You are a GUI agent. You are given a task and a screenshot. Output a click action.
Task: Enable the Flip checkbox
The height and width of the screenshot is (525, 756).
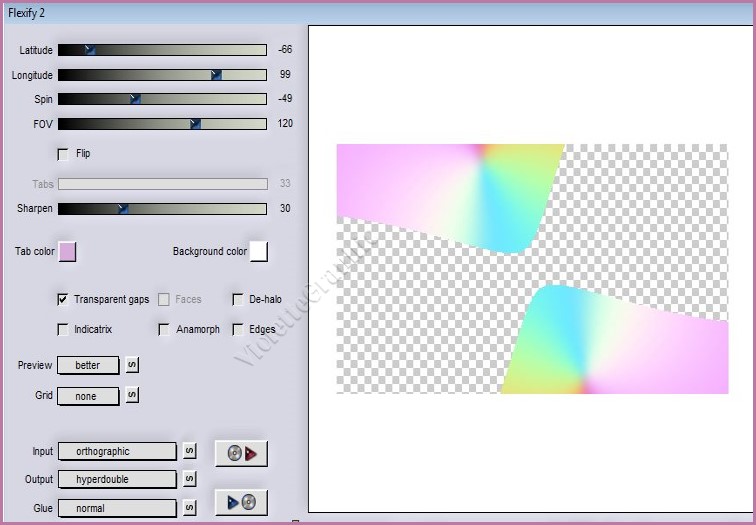[x=63, y=154]
